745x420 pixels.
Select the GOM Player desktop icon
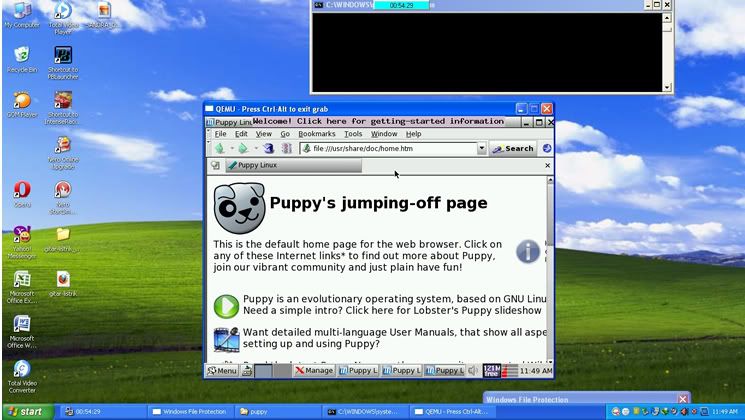(x=22, y=105)
